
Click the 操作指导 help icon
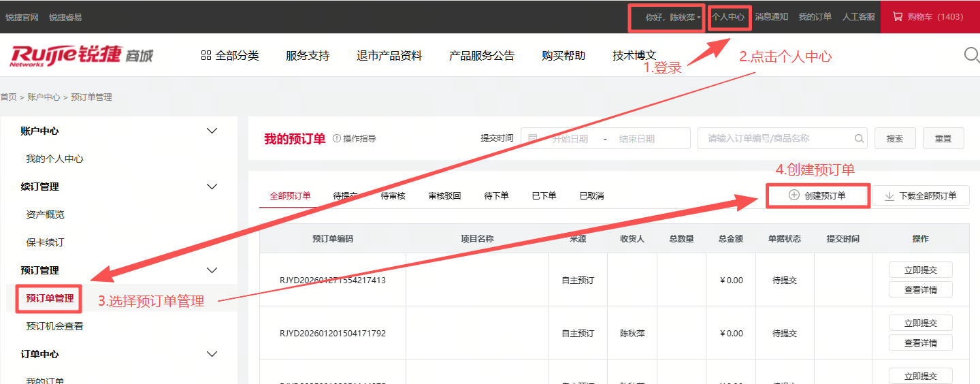[x=337, y=138]
